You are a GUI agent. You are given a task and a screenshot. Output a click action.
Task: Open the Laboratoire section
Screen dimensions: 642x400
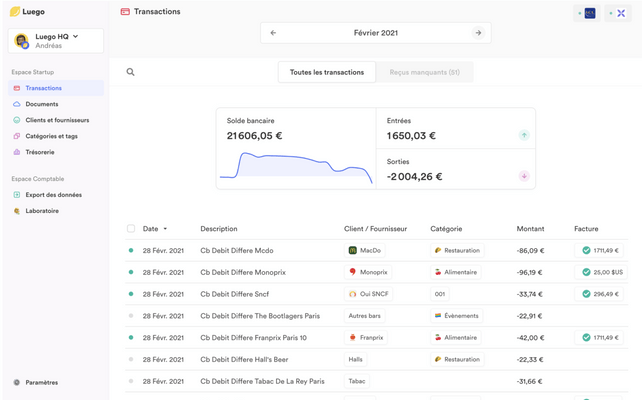point(42,211)
